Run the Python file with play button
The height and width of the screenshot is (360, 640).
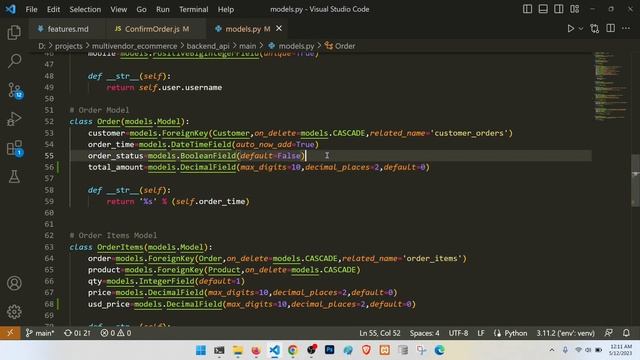571,29
